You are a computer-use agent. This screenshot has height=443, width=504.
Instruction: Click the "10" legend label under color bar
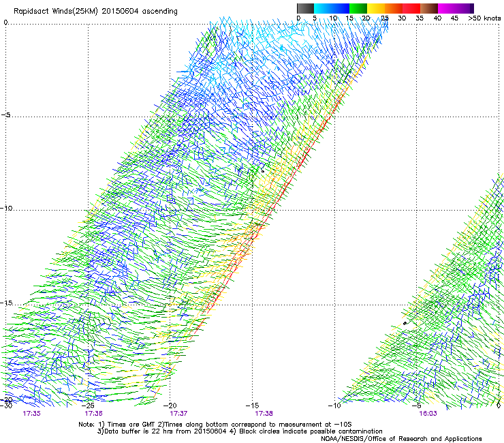333,18
